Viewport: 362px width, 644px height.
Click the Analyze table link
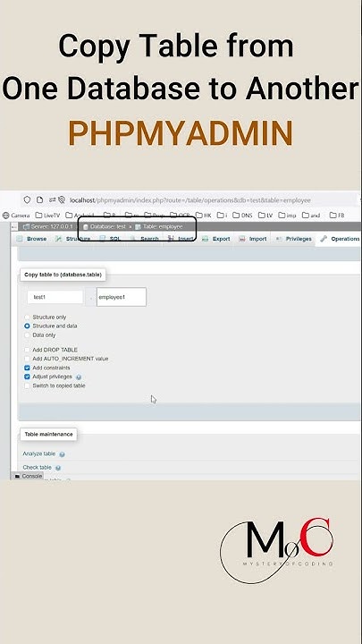39,453
